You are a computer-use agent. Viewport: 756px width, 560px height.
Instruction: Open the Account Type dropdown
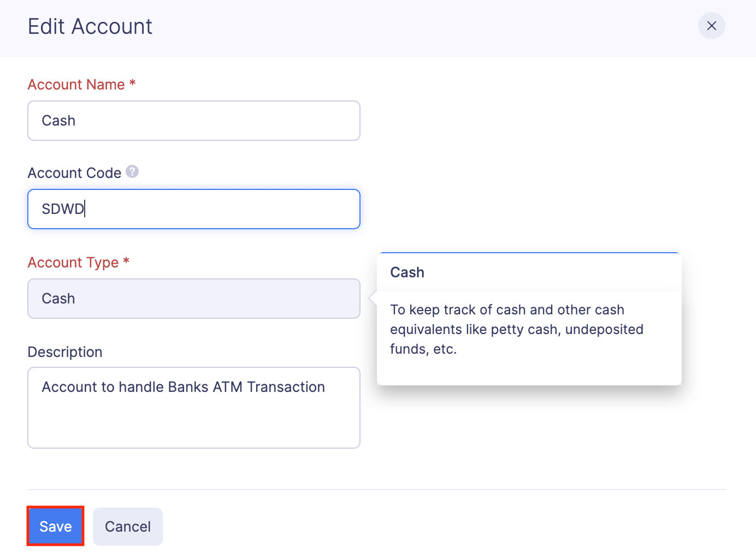coord(194,299)
